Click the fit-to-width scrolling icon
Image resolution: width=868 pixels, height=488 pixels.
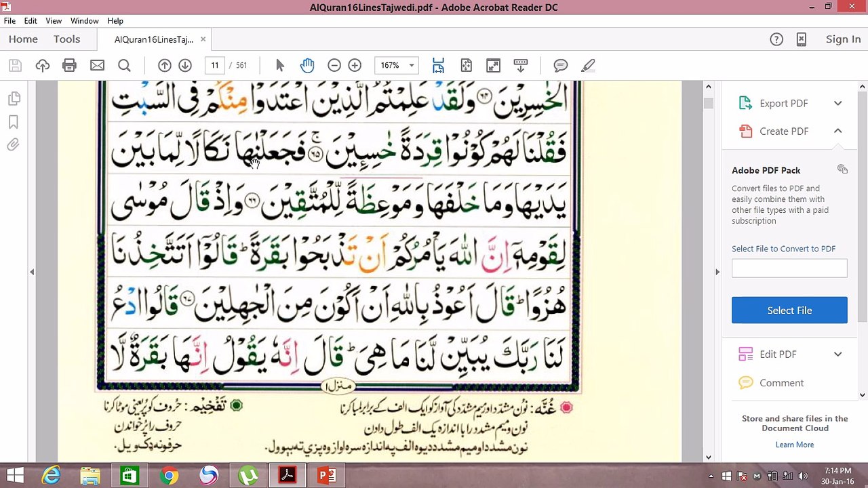click(438, 65)
